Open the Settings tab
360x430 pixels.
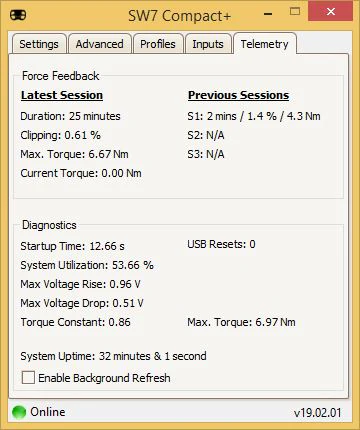[39, 44]
